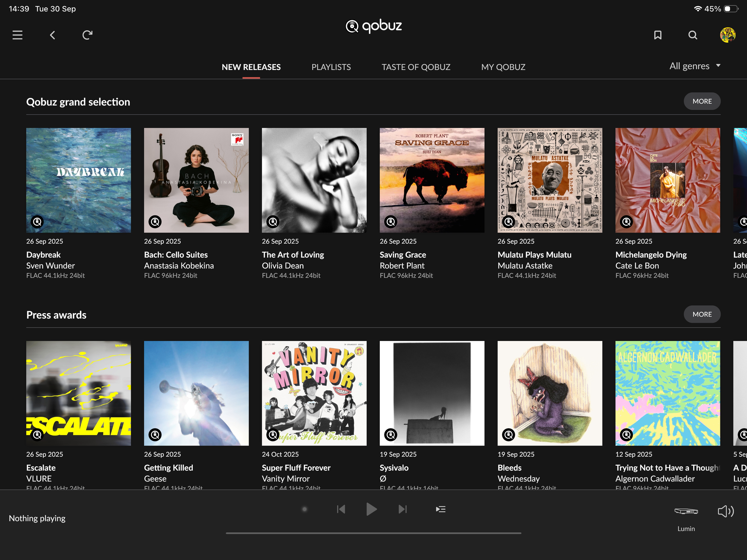The width and height of the screenshot is (747, 560).
Task: Open the hamburger menu
Action: (18, 35)
